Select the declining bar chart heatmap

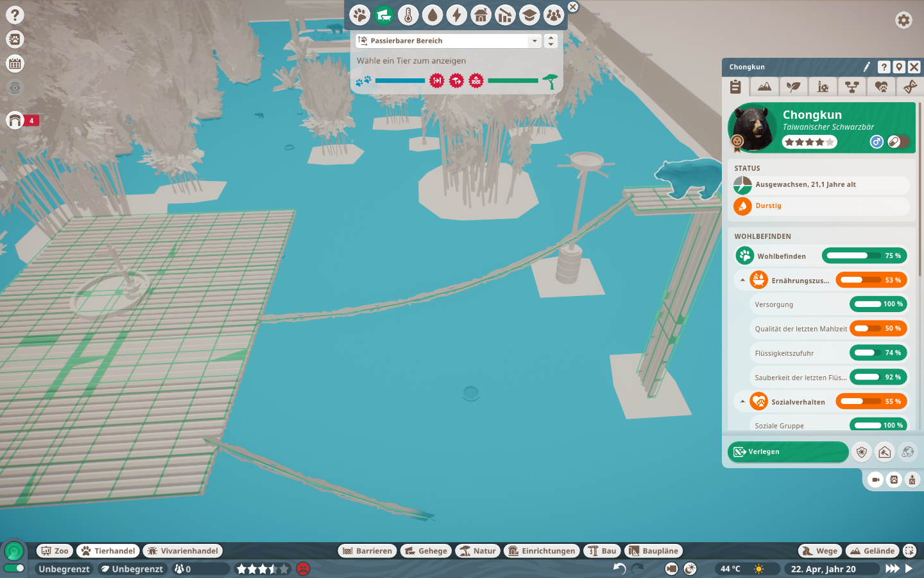[x=505, y=15]
